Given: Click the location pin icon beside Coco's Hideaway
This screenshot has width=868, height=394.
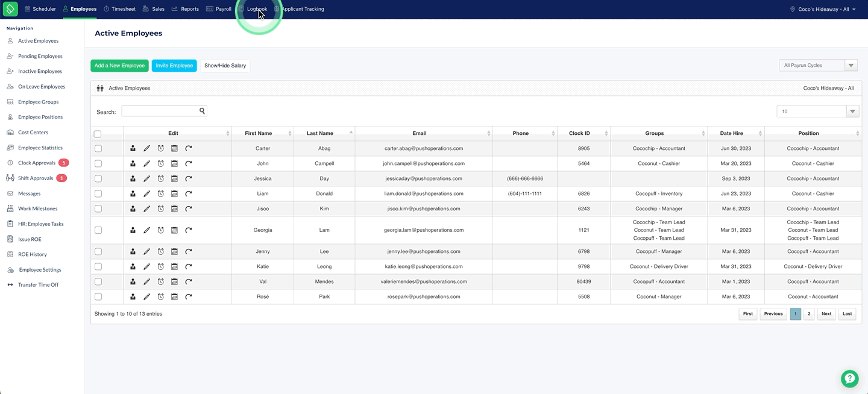Looking at the screenshot, I should coord(793,9).
